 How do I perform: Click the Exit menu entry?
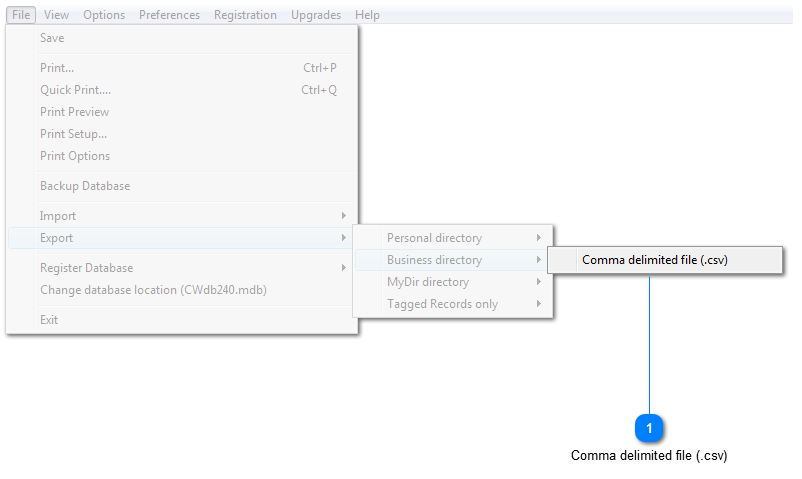[49, 320]
